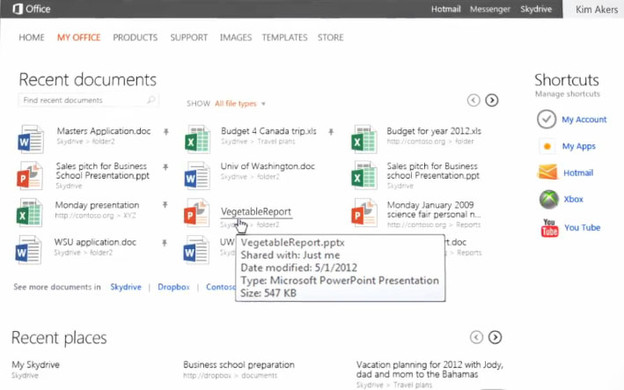Click Excel icon beside Monday presentation
The height and width of the screenshot is (390, 624).
click(29, 213)
